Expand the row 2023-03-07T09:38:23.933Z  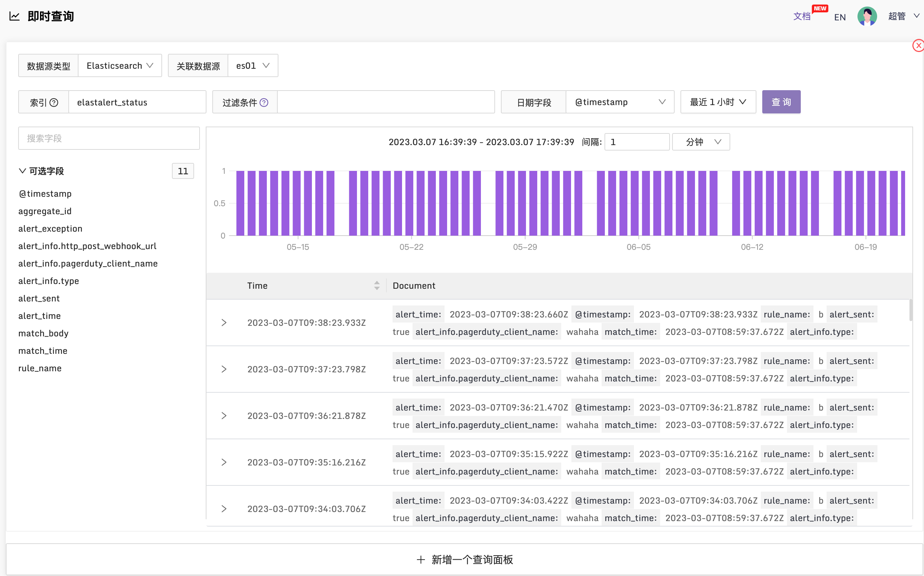point(224,323)
